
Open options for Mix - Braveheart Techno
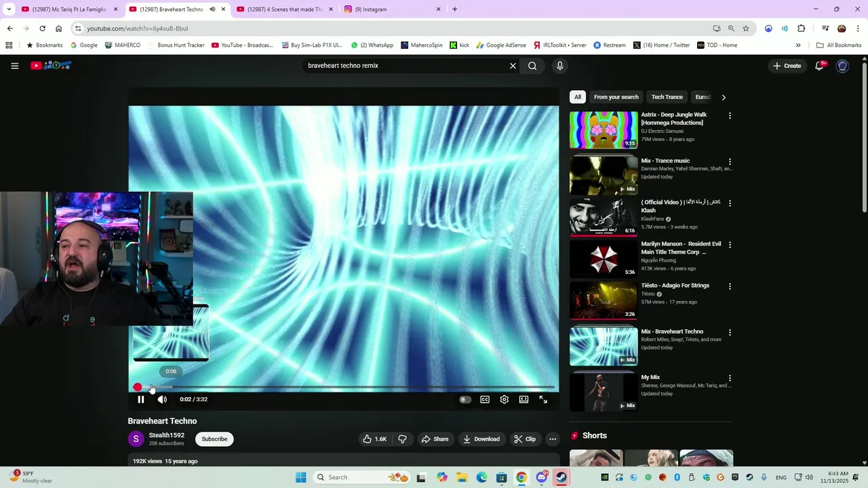point(730,333)
